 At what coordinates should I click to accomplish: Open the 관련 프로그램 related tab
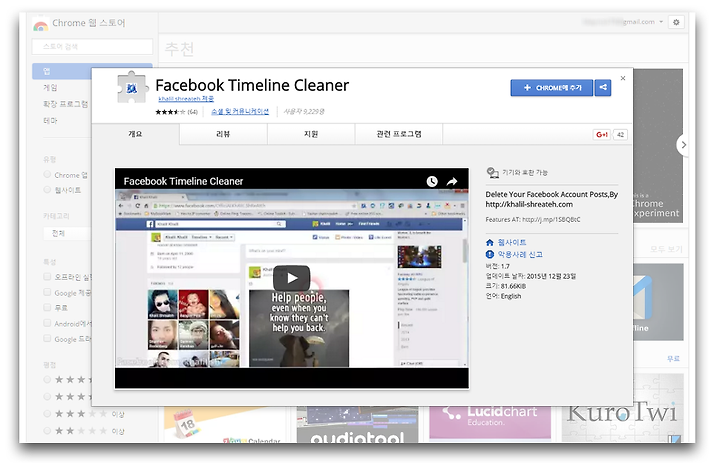[399, 134]
